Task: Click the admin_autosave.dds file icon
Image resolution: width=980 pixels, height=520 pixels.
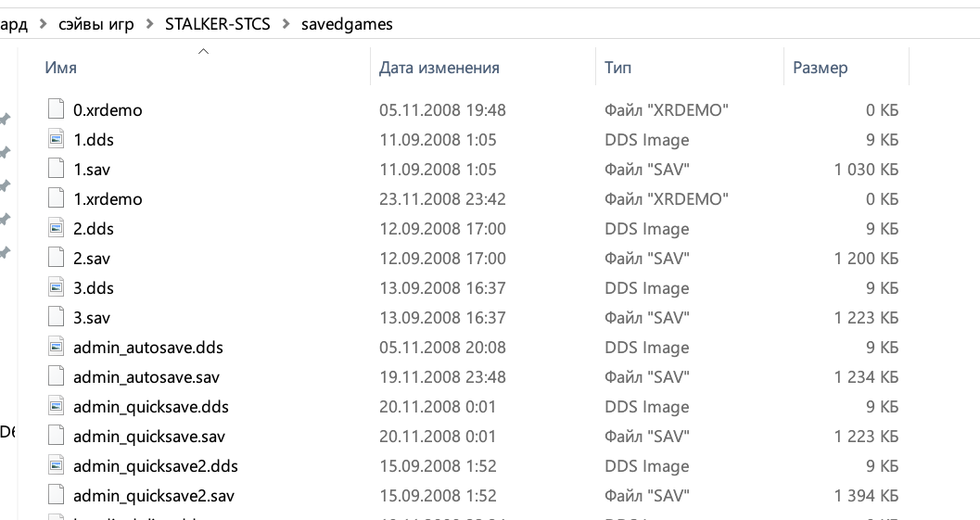Action: tap(57, 347)
